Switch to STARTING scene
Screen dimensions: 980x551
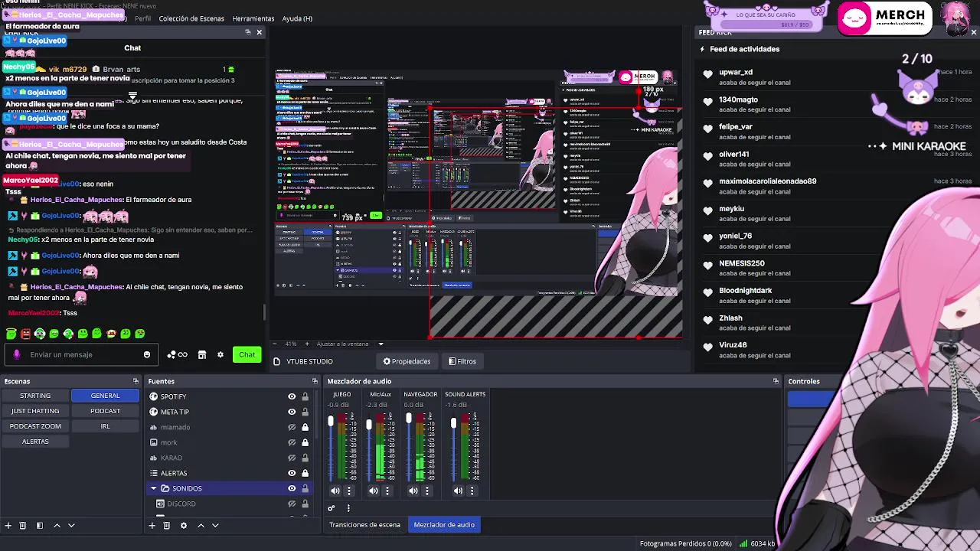coord(35,396)
